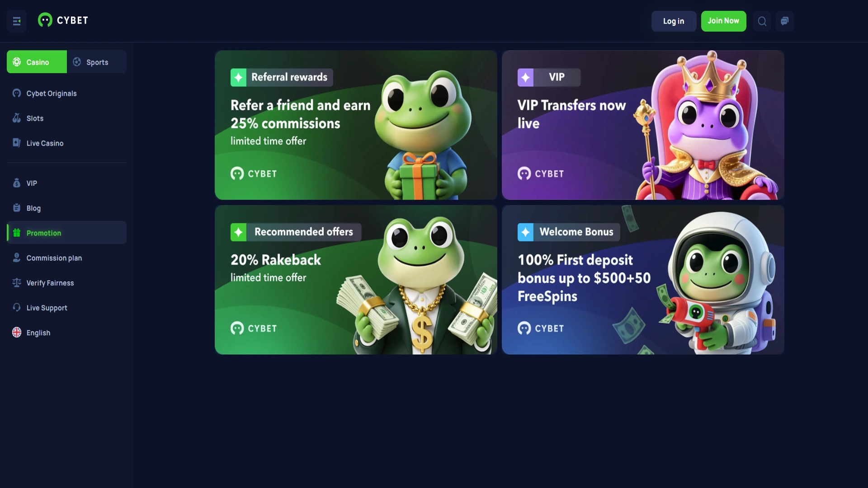Click the Log in button

(674, 21)
